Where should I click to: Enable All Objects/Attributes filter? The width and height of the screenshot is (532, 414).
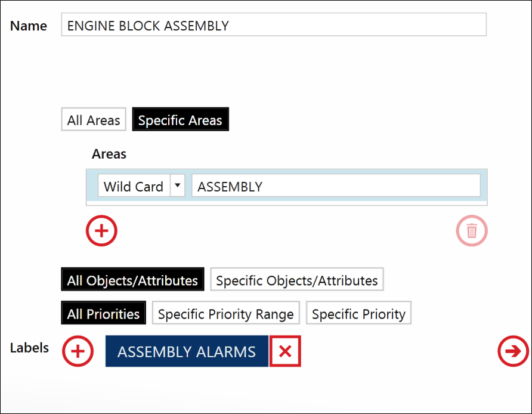[132, 280]
